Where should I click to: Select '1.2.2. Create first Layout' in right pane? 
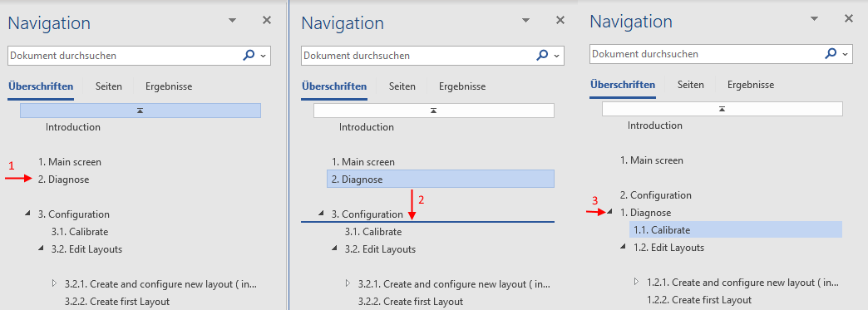click(x=699, y=300)
